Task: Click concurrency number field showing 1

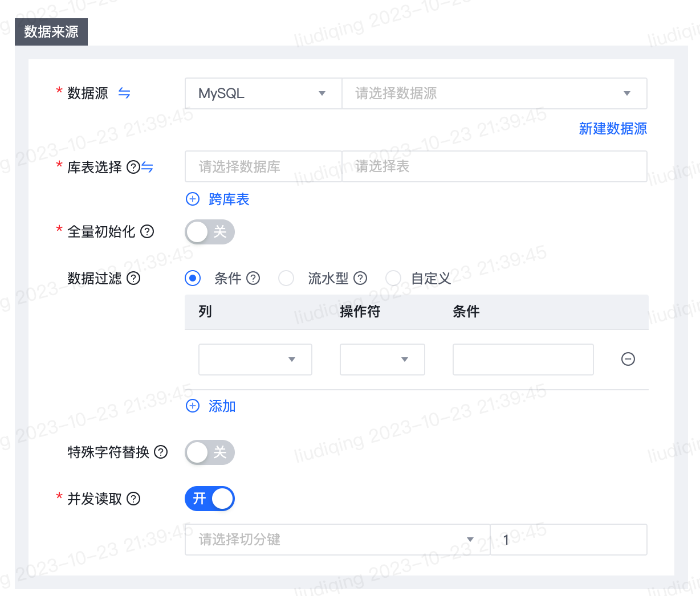Action: [569, 540]
